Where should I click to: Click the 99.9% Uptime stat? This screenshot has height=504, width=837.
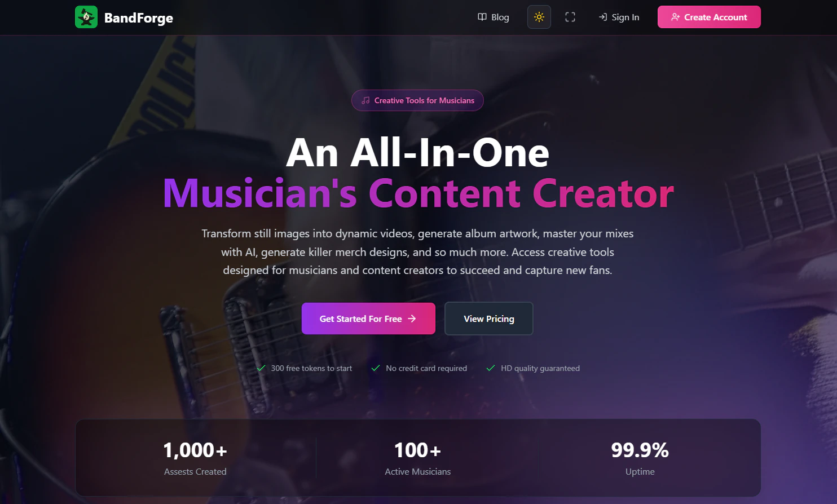(x=640, y=458)
